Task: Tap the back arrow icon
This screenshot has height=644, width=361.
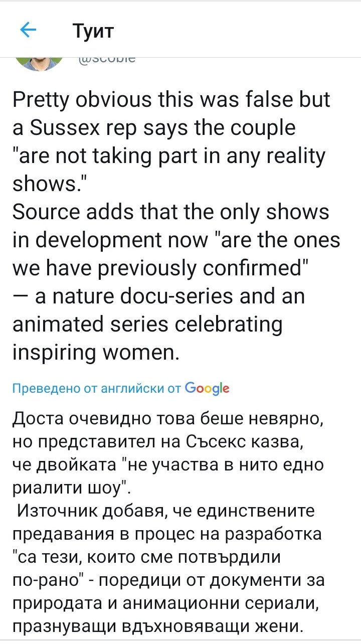Action: pyautogui.click(x=28, y=31)
